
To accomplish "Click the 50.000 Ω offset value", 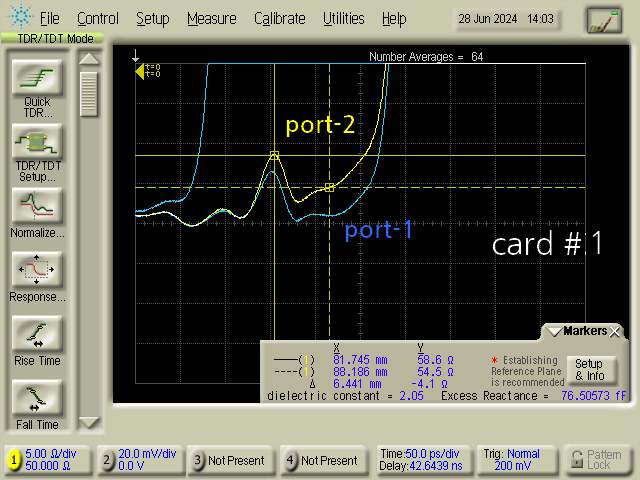I will 48,466.
